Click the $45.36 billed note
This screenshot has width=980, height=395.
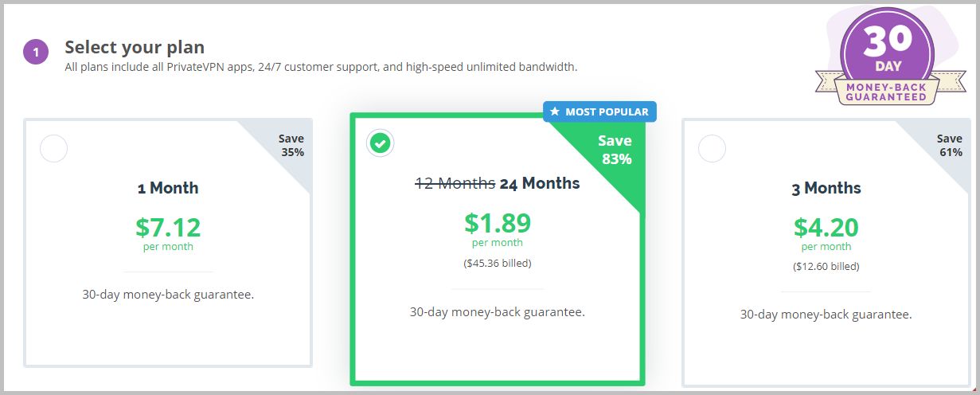coord(498,263)
